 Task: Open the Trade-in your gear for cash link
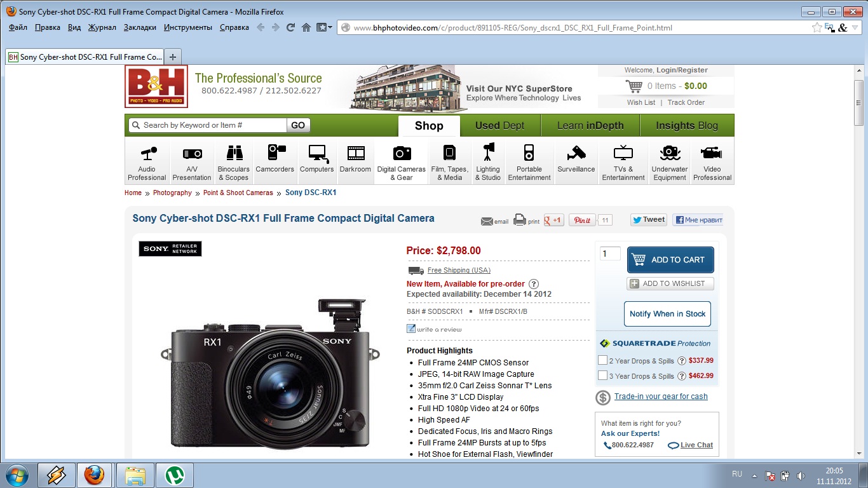tap(661, 396)
